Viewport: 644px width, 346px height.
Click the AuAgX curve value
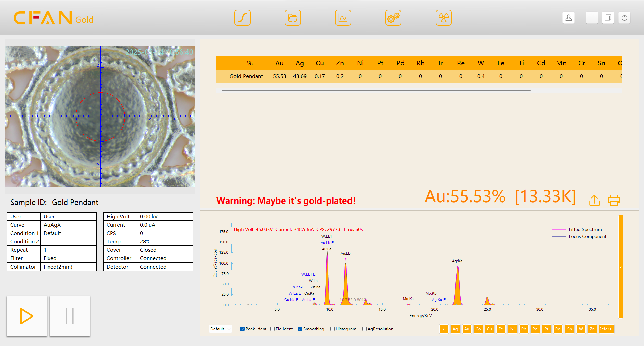click(x=68, y=225)
